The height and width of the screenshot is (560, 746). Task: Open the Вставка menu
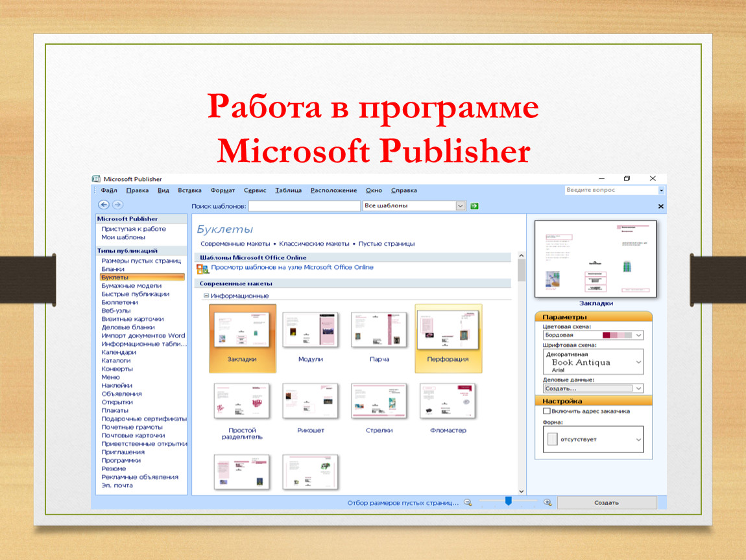(189, 190)
